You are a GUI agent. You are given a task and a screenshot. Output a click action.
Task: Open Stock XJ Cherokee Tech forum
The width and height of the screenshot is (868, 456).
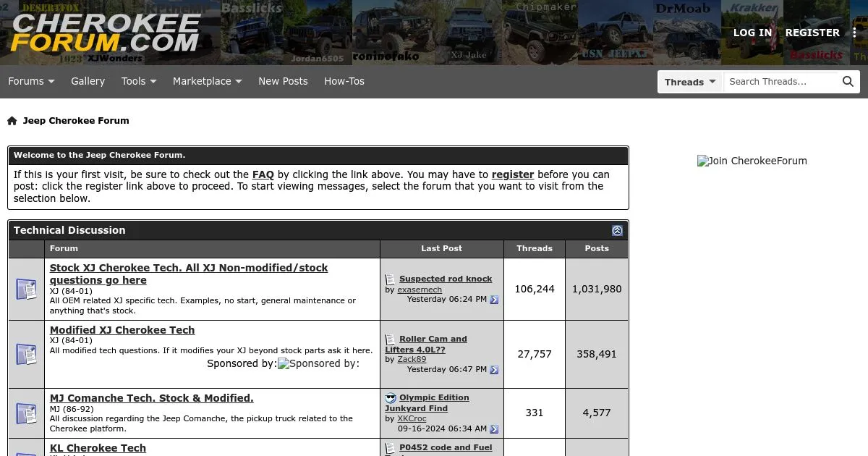tap(189, 274)
